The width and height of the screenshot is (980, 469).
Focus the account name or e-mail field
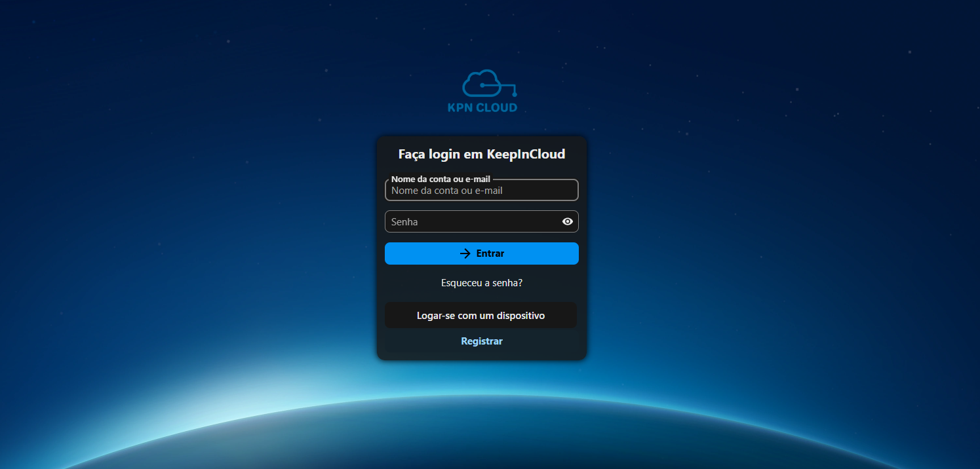click(x=482, y=190)
